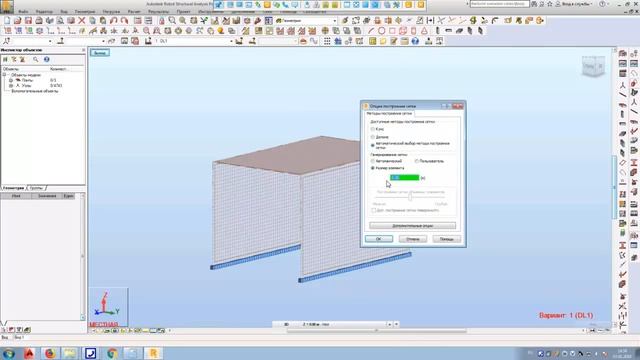Open the Геометрия menu
The width and height of the screenshot is (640, 360).
(x=85, y=12)
